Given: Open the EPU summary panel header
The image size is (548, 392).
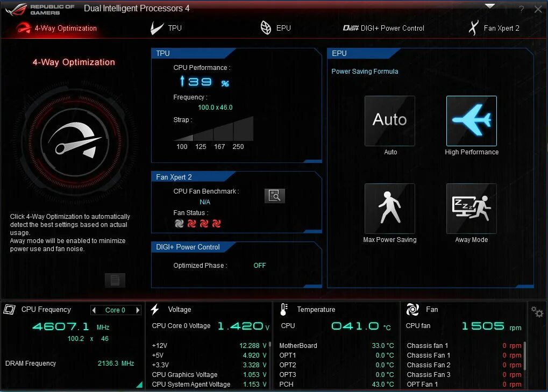Looking at the screenshot, I should (364, 53).
